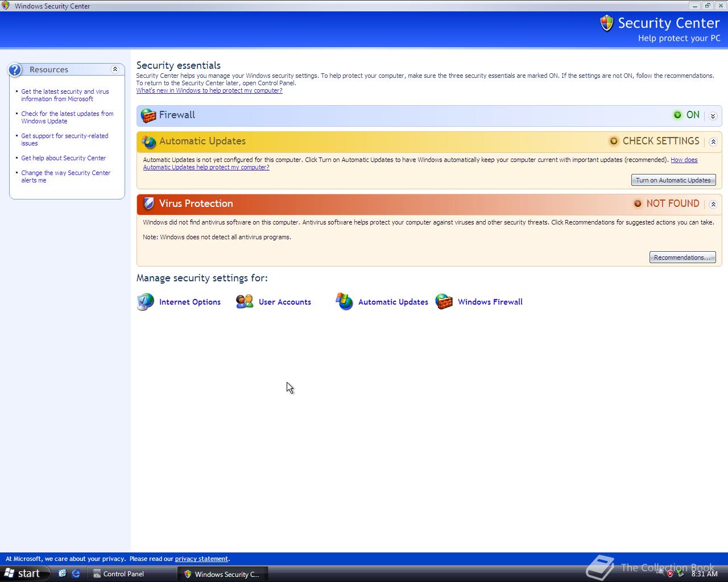Click the first quick launch icon beside Start
Screen dimensions: 728x582
coord(63,573)
